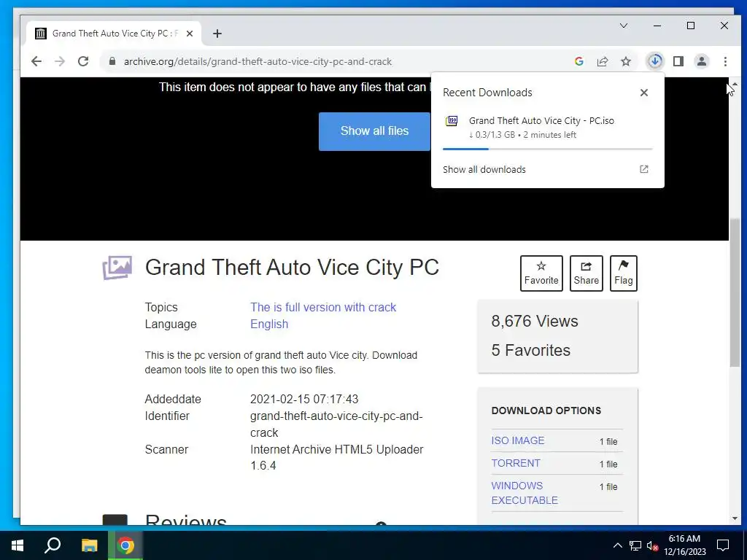This screenshot has height=560, width=747.
Task: Click the page vertical scrollbar thumb
Action: [x=734, y=293]
